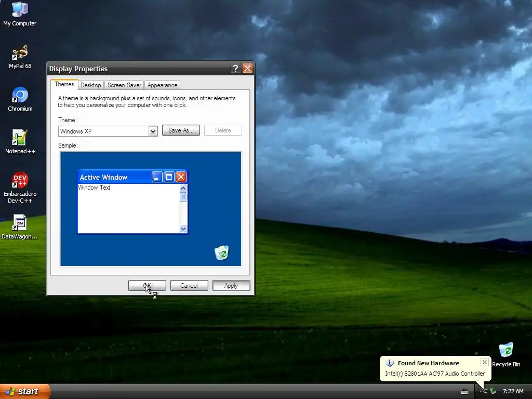This screenshot has width=532, height=399.
Task: Click the sample window scrollbar down arrow
Action: (x=183, y=229)
